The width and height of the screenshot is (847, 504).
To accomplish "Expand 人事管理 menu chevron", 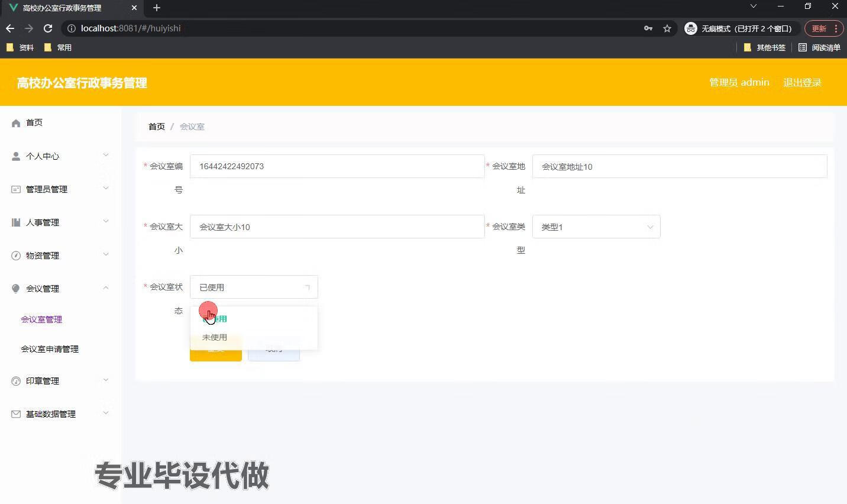I will pos(106,222).
